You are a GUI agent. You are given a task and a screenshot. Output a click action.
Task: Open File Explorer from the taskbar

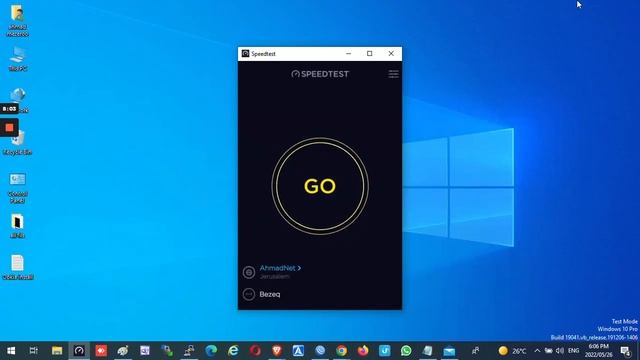tap(57, 351)
